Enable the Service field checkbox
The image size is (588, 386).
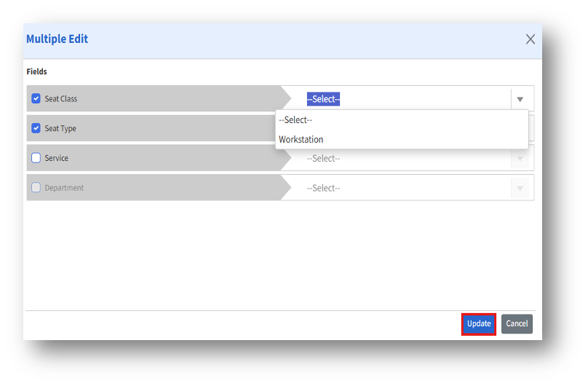36,158
